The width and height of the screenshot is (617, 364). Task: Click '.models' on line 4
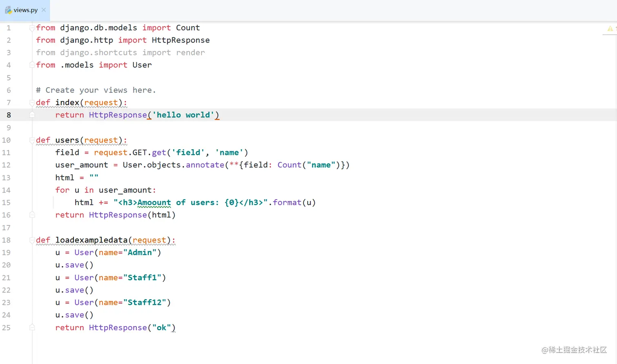click(77, 65)
